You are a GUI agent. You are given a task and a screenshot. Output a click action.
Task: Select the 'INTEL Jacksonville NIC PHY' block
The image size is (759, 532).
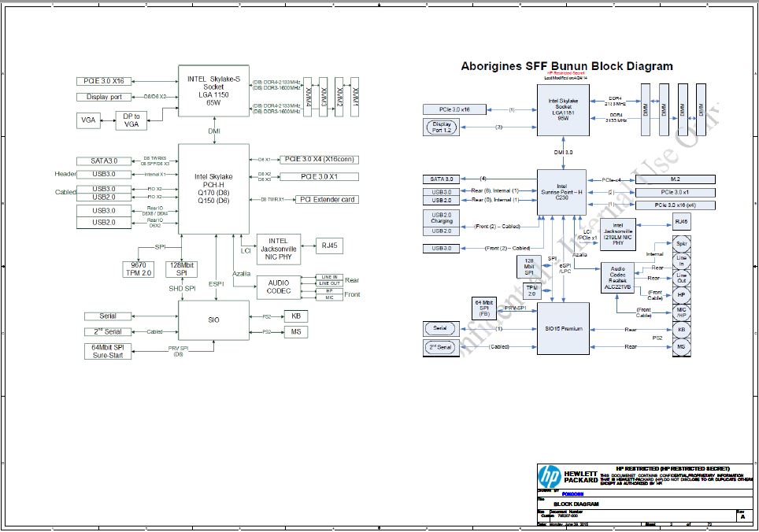pos(279,249)
